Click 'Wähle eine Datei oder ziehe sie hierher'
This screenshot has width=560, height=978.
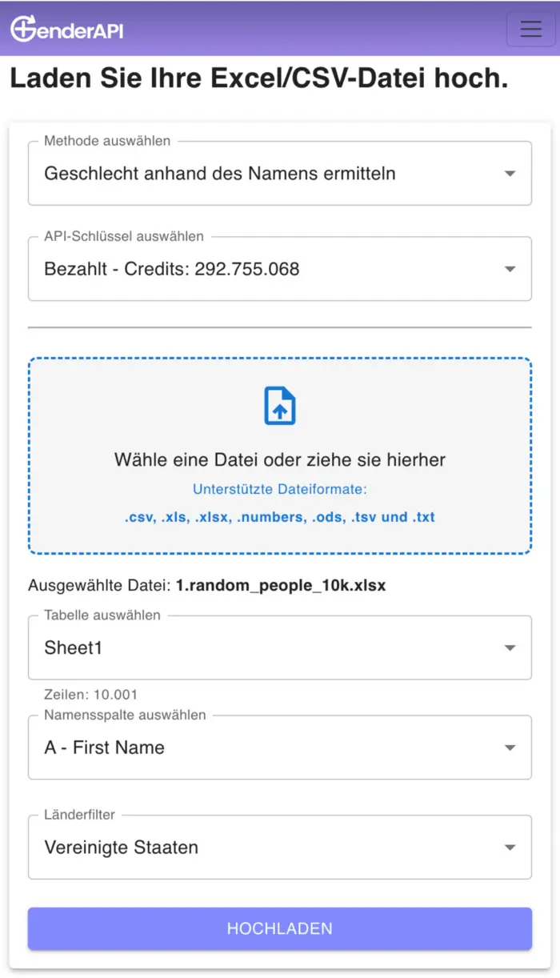pyautogui.click(x=280, y=459)
